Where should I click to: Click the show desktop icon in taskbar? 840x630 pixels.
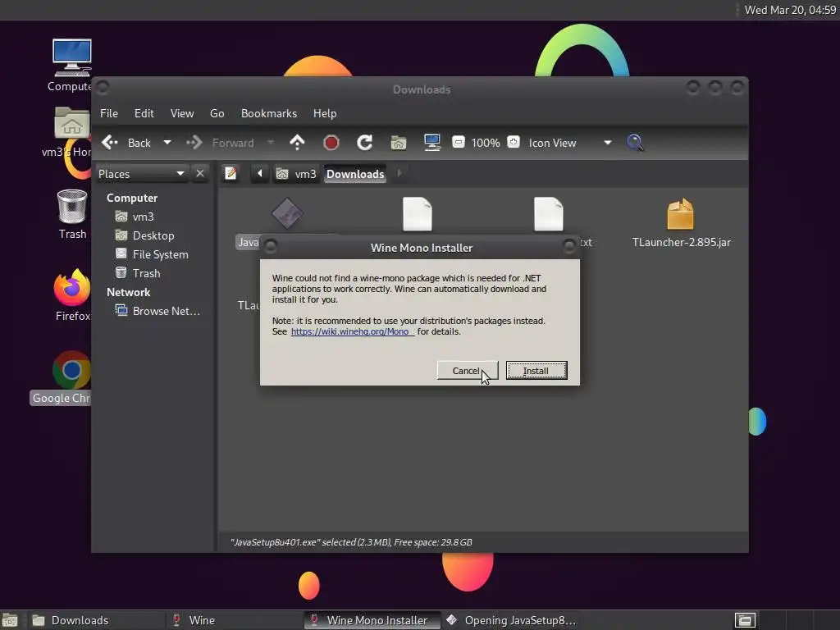10,620
